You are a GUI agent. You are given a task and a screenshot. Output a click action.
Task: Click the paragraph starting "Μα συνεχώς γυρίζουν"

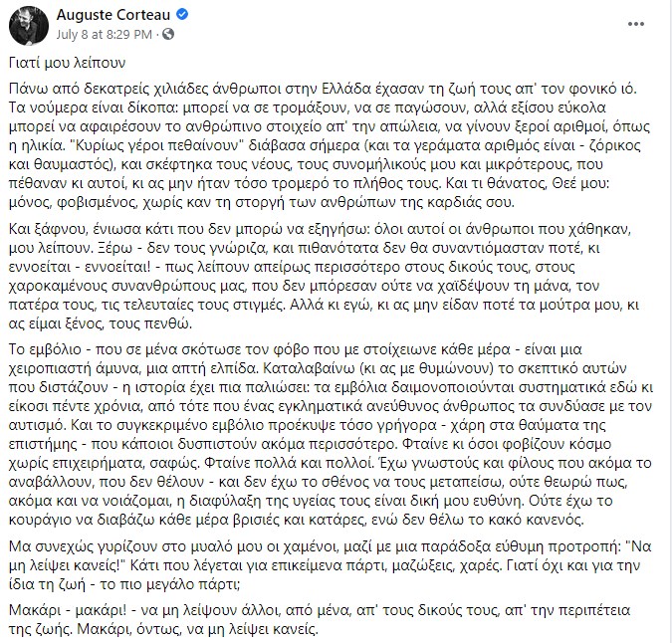point(329,564)
